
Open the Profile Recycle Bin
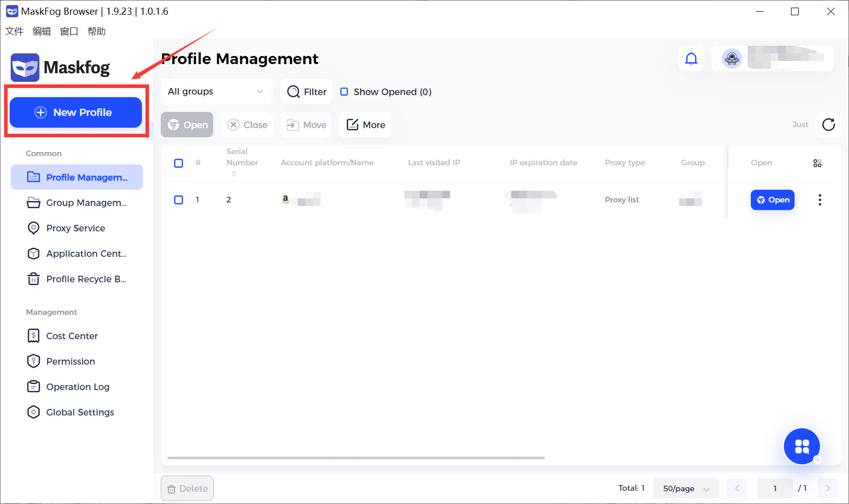coord(76,279)
